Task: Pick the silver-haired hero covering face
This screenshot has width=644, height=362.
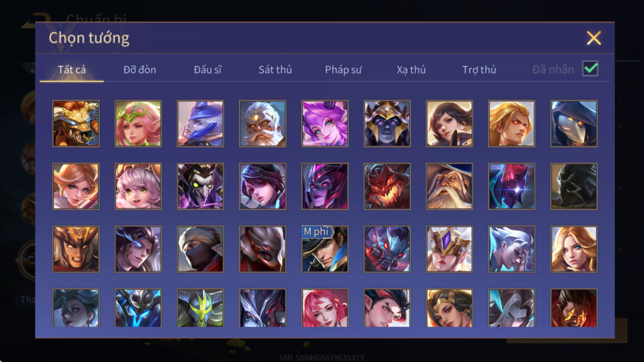Action: pyautogui.click(x=511, y=249)
